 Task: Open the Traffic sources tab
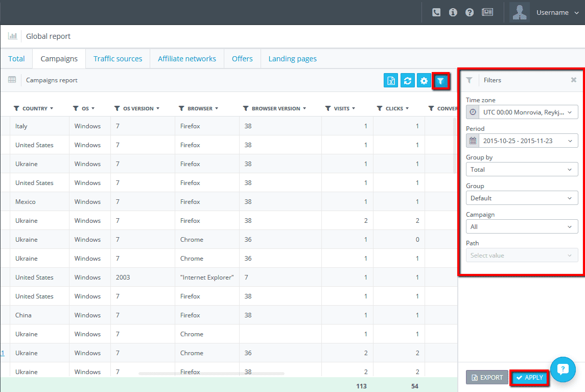(x=118, y=59)
